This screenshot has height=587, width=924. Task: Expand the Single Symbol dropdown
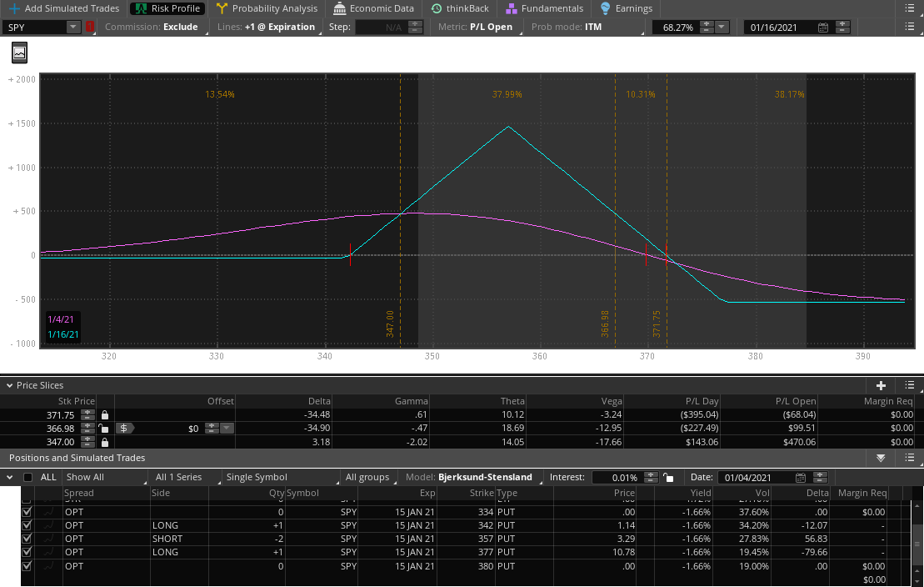(279, 478)
